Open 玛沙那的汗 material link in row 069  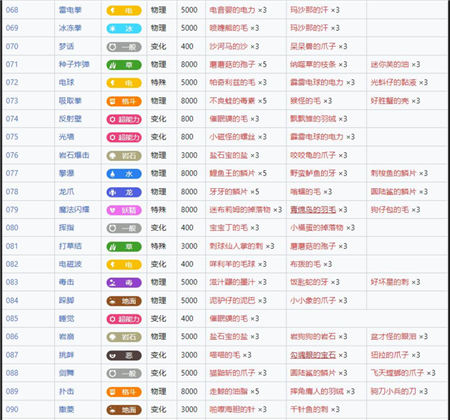click(x=309, y=28)
